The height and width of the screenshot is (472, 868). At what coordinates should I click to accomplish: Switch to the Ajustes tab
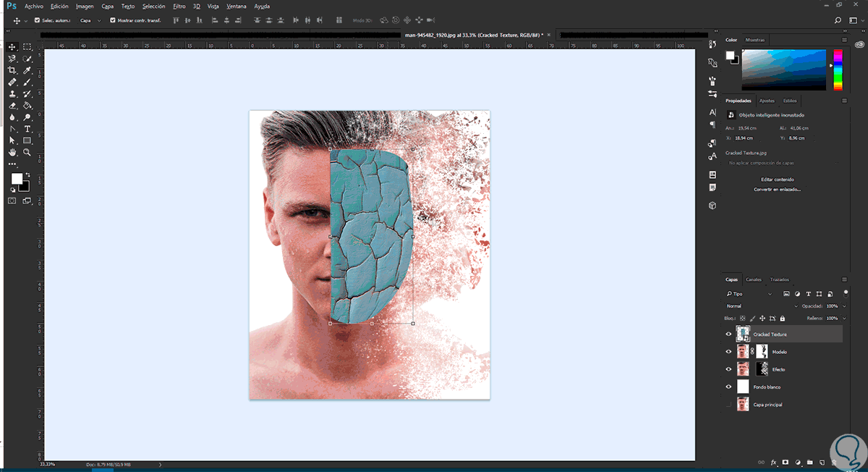coord(767,101)
